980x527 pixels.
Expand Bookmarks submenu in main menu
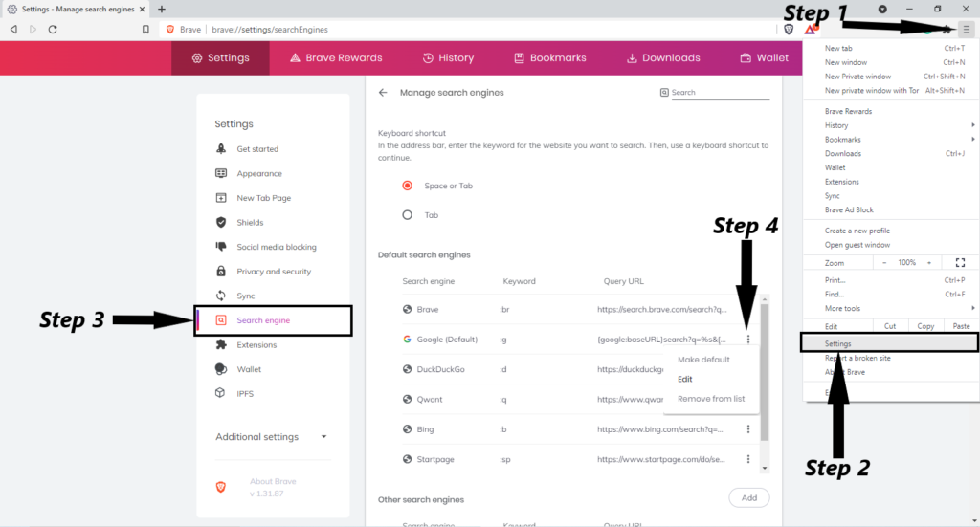[891, 140]
